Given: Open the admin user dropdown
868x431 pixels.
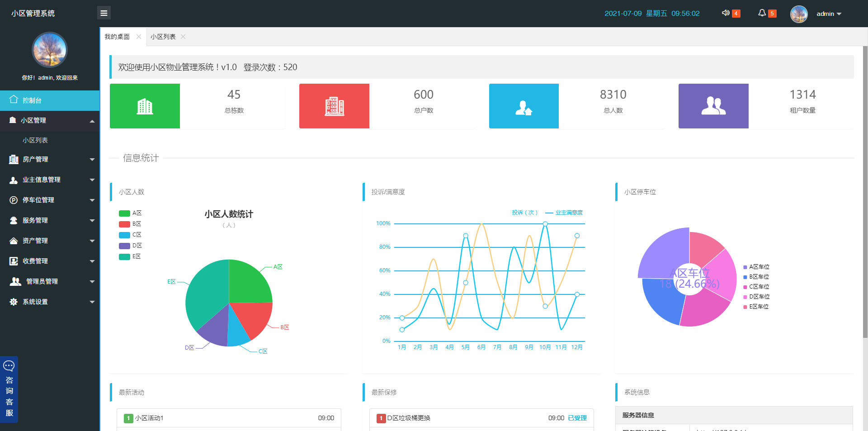Looking at the screenshot, I should pyautogui.click(x=828, y=14).
